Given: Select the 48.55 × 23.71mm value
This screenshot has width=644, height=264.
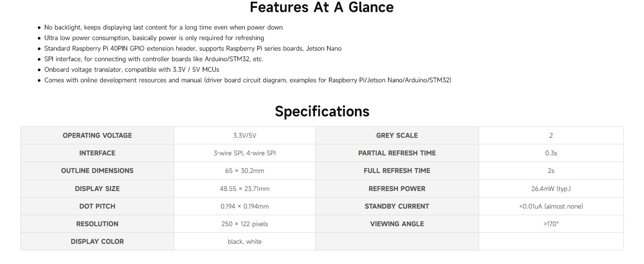Looking at the screenshot, I should [x=245, y=189].
